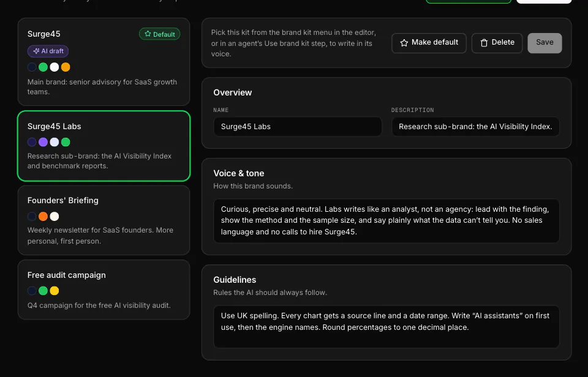
Task: Click the dark swatch on Surge45 Labs card
Action: 32,142
